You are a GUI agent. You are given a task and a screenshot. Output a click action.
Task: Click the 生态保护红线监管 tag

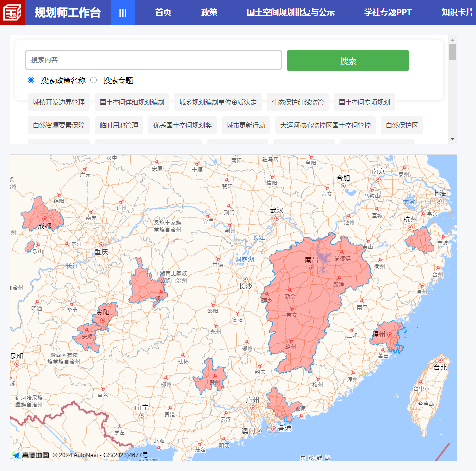[298, 102]
